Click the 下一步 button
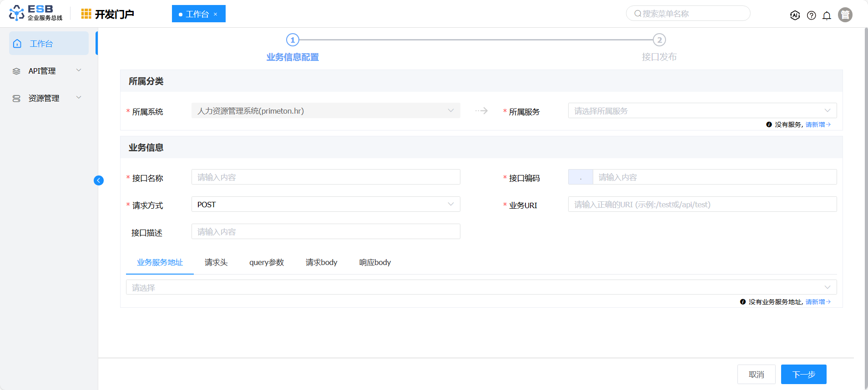868x390 pixels. [x=803, y=374]
